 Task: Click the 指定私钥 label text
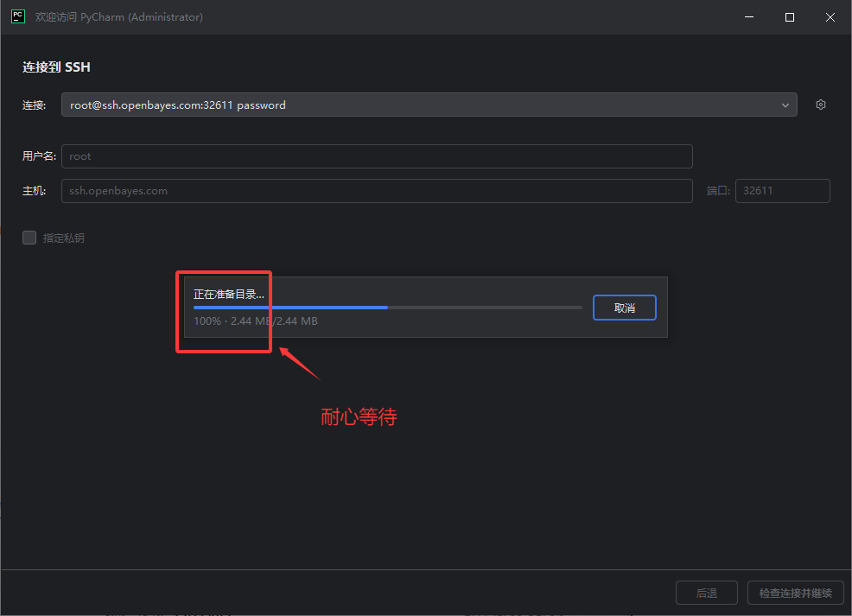[x=64, y=238]
